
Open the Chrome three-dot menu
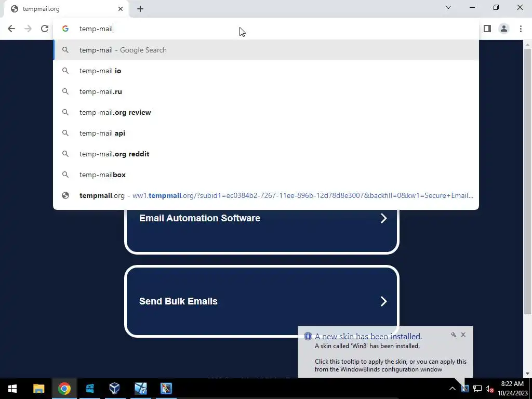click(x=521, y=29)
